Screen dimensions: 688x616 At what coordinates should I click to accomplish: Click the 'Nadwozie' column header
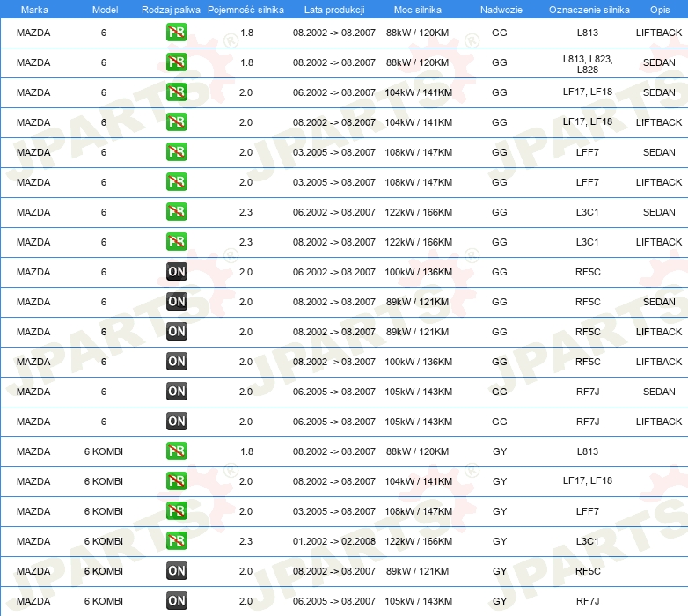499,9
